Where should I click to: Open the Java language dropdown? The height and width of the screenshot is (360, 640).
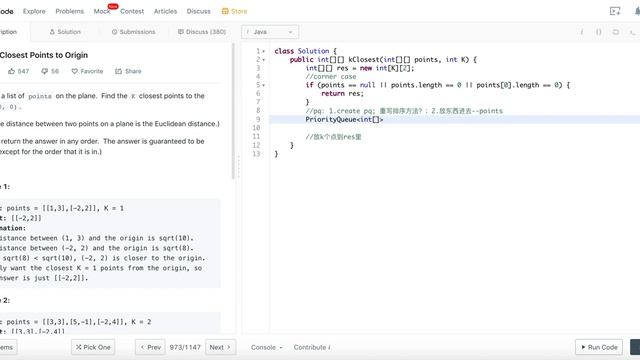point(270,32)
